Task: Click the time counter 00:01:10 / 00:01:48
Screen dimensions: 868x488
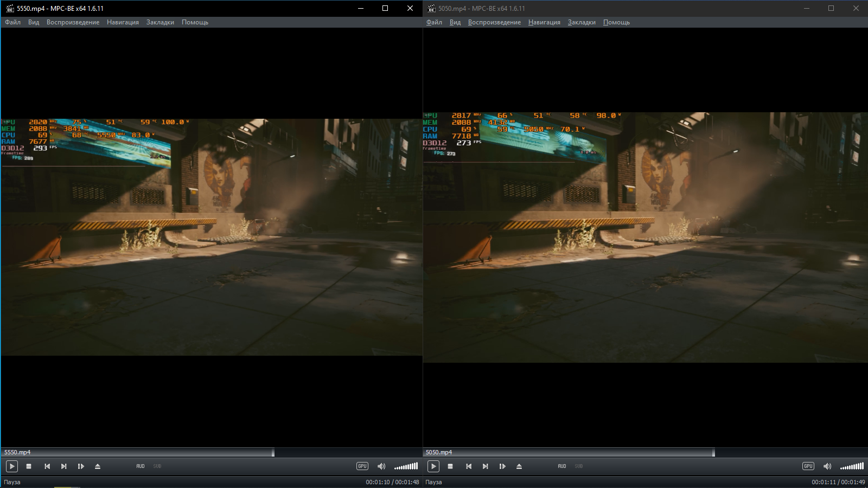Action: pos(392,482)
